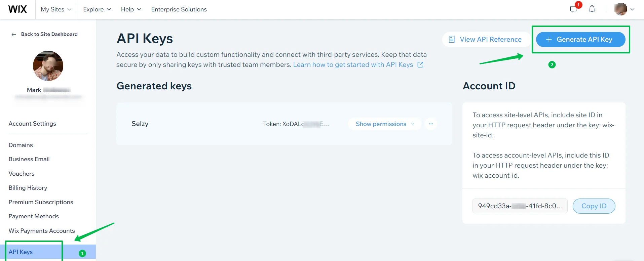Click the Account ID field showing 949cd33a
644x261 pixels.
(520, 206)
